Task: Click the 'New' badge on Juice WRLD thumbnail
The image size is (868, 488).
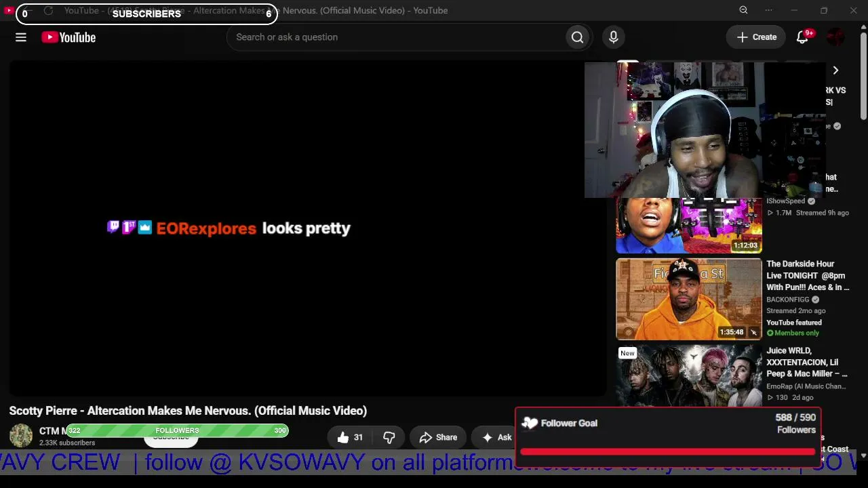Action: 627,353
